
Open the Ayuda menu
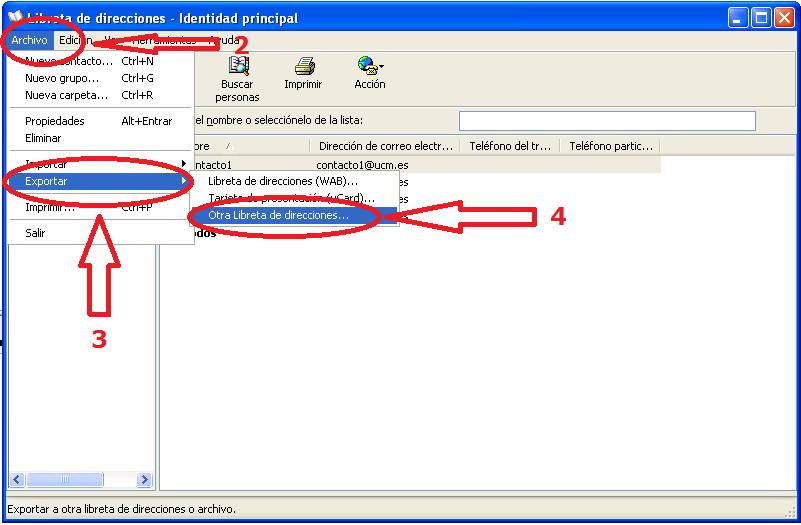(223, 40)
